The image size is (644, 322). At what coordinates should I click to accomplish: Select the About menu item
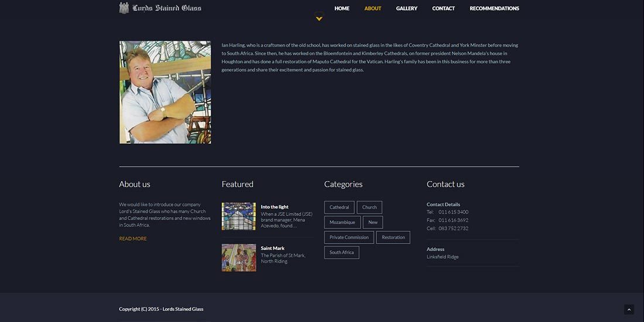click(372, 8)
